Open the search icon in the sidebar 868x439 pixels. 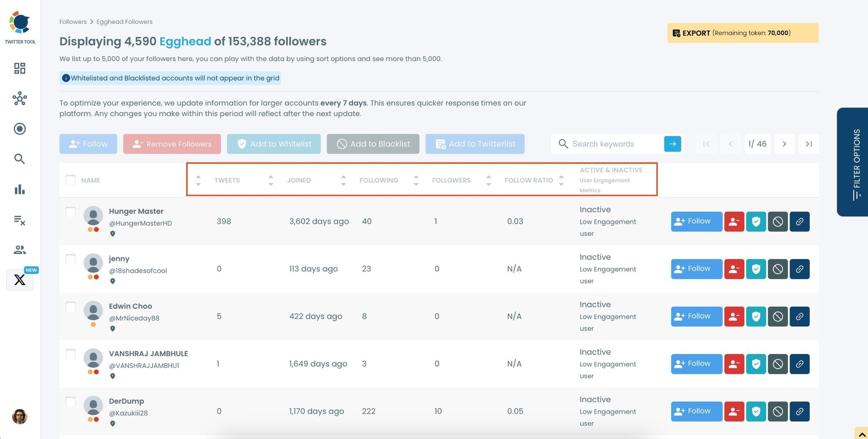pyautogui.click(x=20, y=159)
